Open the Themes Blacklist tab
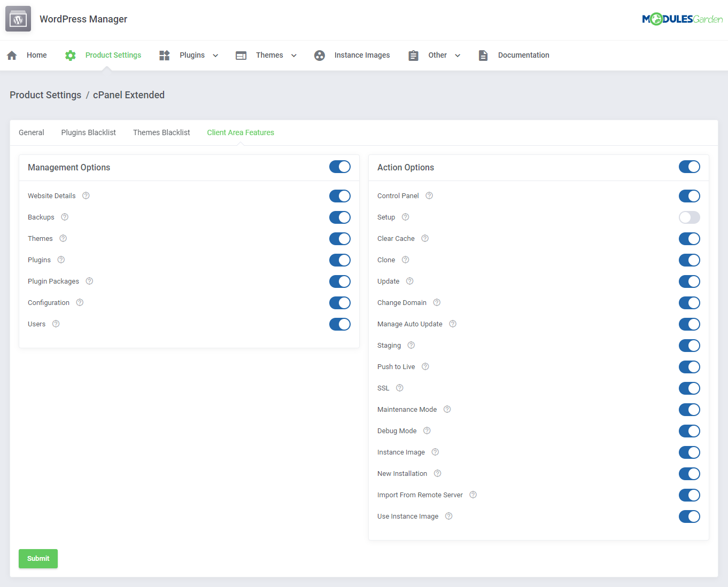The image size is (728, 587). (x=161, y=132)
